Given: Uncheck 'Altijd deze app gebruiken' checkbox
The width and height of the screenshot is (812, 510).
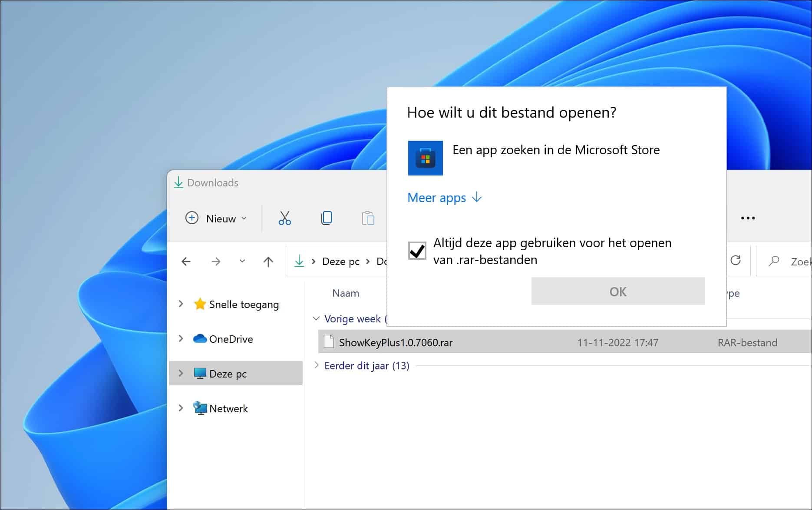Looking at the screenshot, I should 417,251.
